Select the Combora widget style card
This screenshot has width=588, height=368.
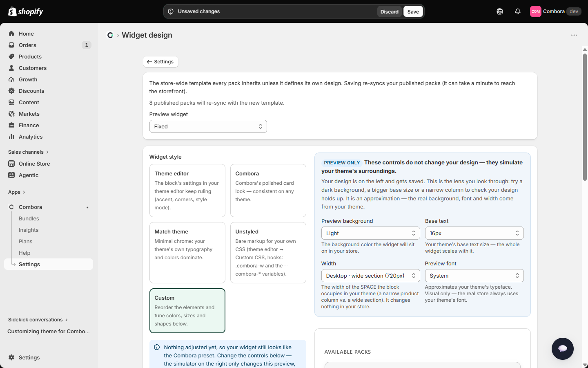click(x=268, y=191)
